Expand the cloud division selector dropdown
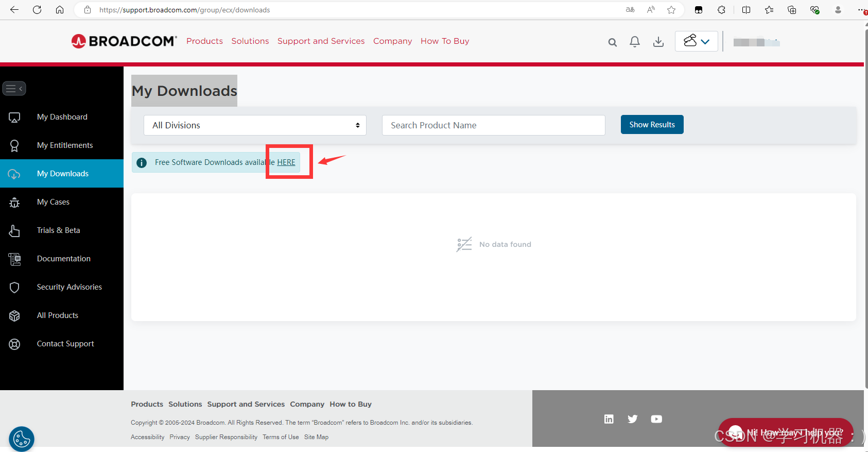The width and height of the screenshot is (868, 452). (697, 41)
